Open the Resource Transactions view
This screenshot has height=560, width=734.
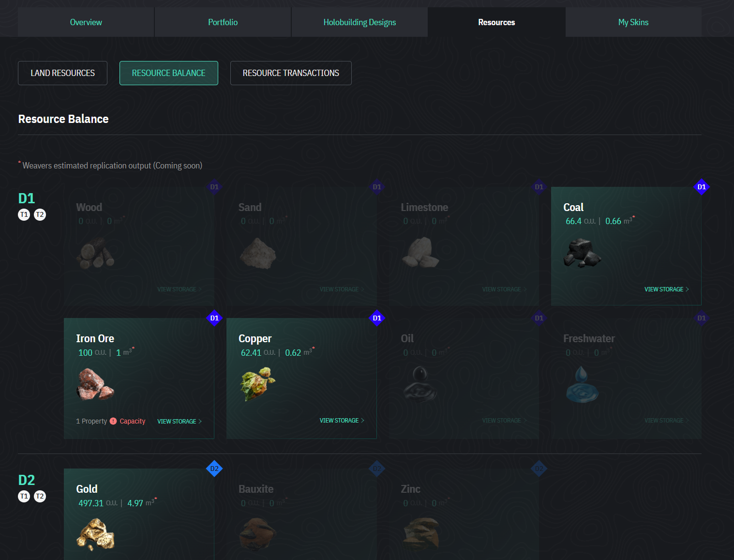tap(291, 73)
